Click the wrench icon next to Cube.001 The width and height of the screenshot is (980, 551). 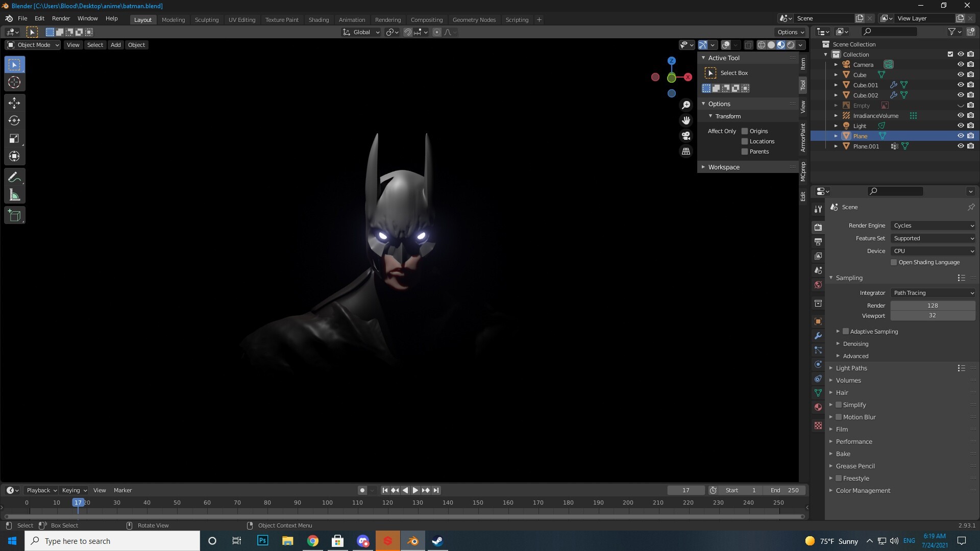(x=893, y=85)
